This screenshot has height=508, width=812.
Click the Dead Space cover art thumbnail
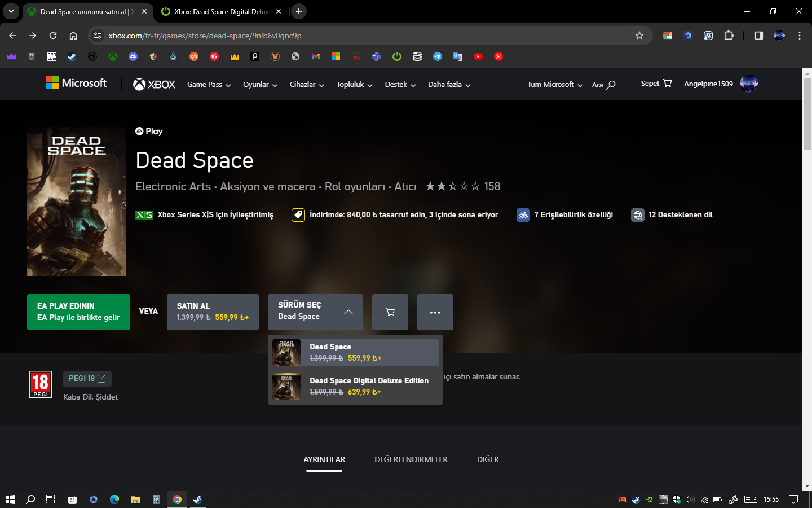[77, 202]
